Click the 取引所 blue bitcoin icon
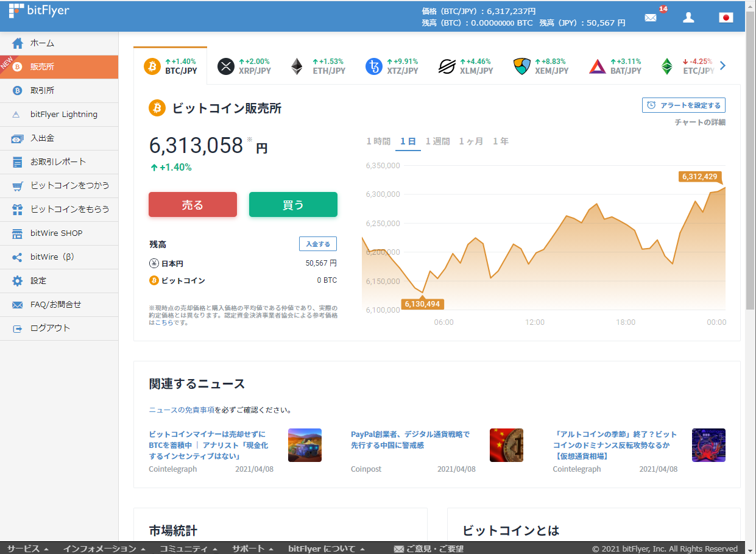The width and height of the screenshot is (756, 554). pyautogui.click(x=18, y=91)
